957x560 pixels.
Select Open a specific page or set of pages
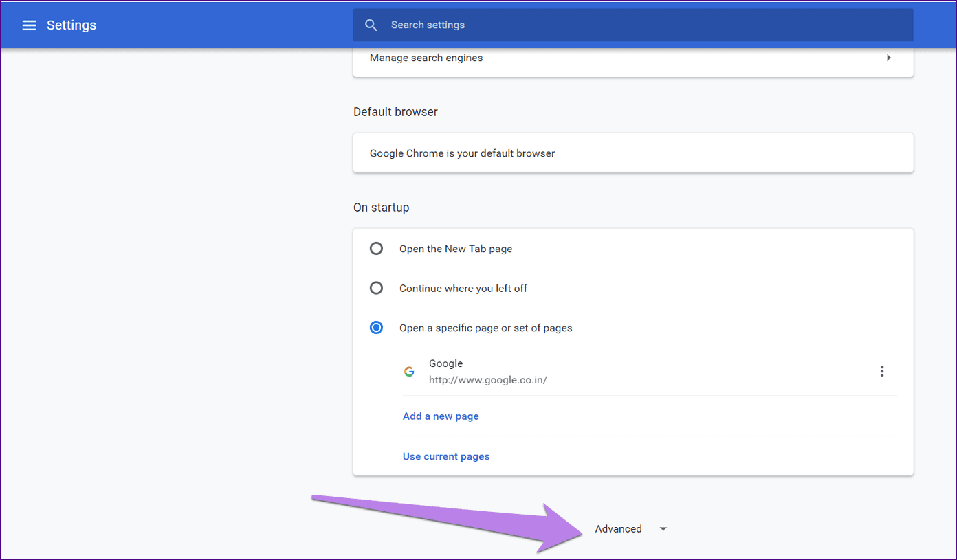376,328
